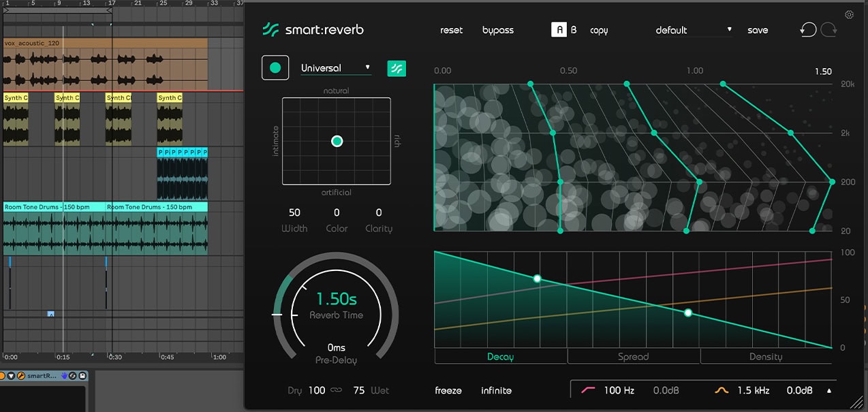Viewport: 868px width, 412px height.
Task: Click the second decay curve node
Action: tap(687, 313)
